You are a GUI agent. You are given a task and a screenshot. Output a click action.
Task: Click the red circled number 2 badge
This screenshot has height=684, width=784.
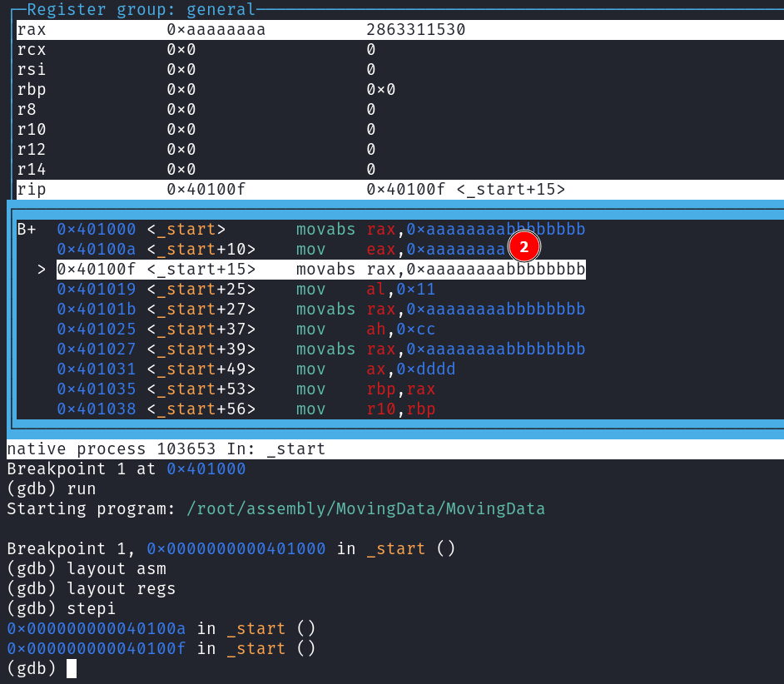(x=524, y=247)
